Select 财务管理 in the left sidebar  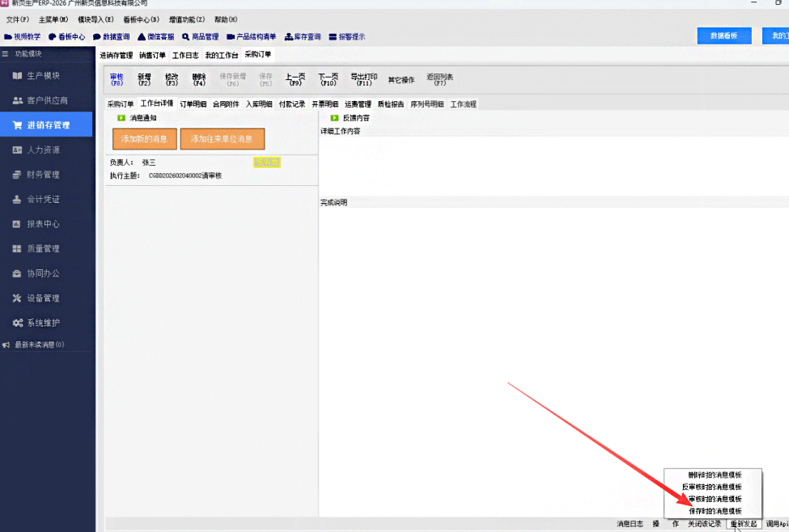click(46, 175)
